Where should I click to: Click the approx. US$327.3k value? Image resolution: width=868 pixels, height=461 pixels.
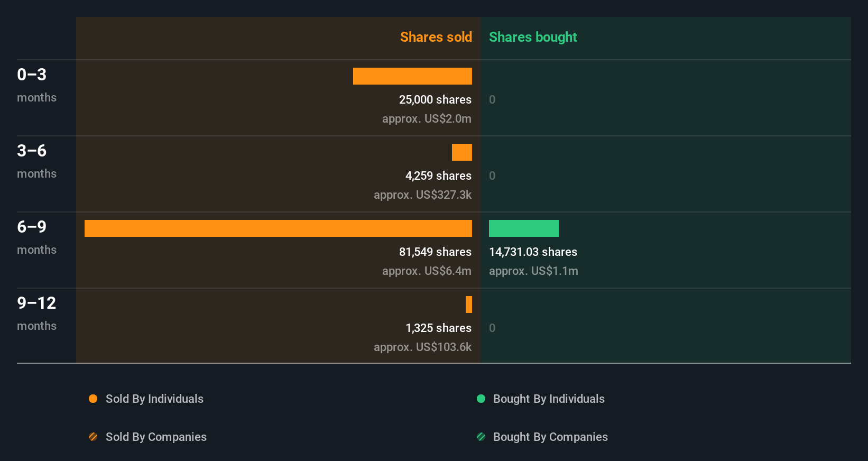(x=422, y=195)
